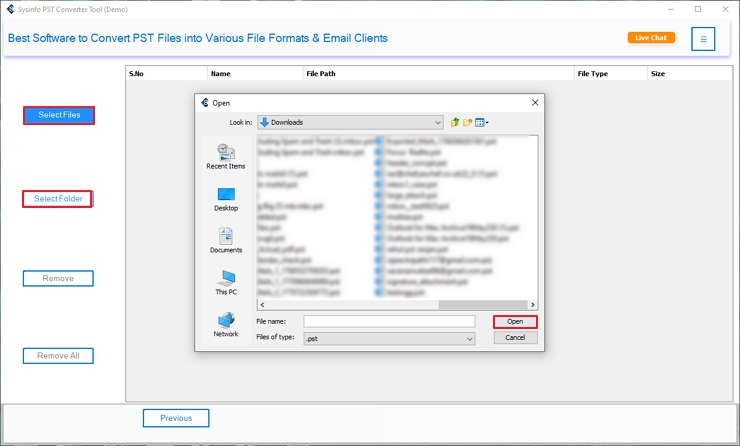
Task: Select This PC in the sidebar
Action: (x=226, y=282)
